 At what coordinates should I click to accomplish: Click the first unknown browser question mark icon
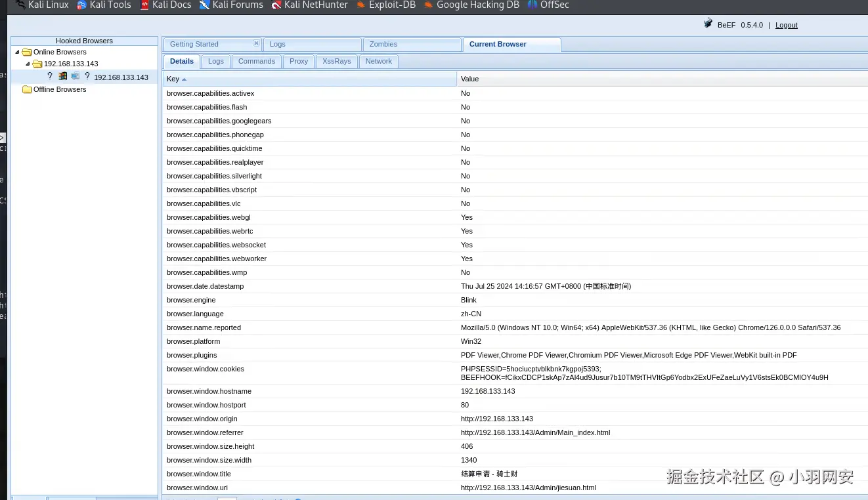pyautogui.click(x=50, y=76)
